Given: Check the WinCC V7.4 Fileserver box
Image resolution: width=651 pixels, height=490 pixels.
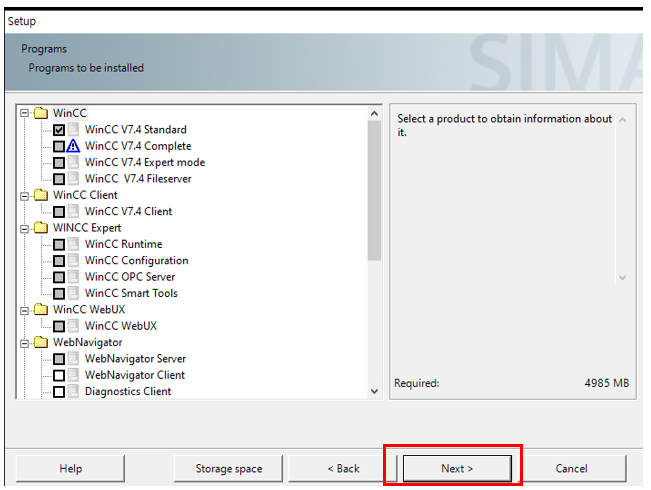Looking at the screenshot, I should (59, 179).
